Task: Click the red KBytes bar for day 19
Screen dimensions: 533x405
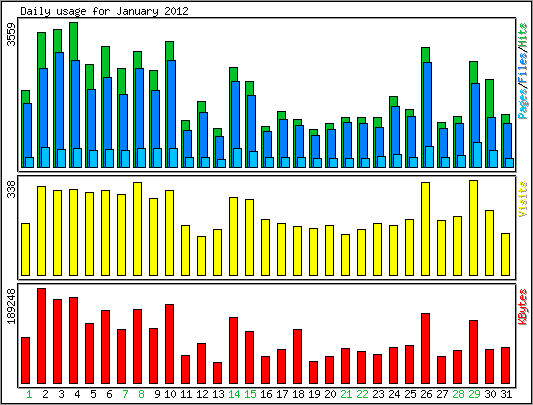Action: tap(313, 372)
